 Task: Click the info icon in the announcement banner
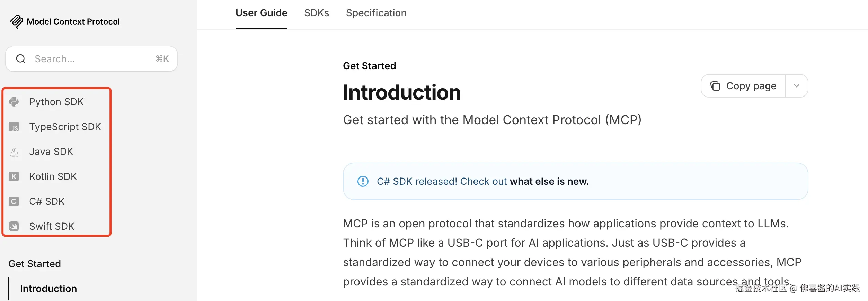pyautogui.click(x=363, y=181)
